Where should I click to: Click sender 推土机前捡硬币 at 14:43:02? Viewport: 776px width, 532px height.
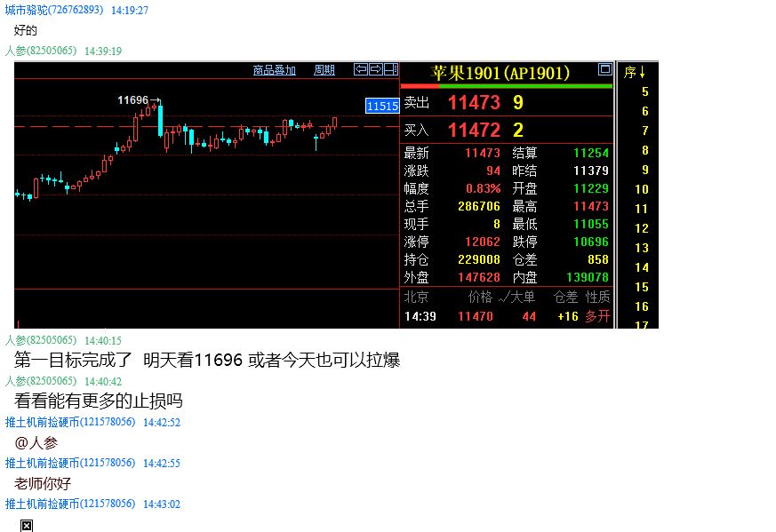70,504
